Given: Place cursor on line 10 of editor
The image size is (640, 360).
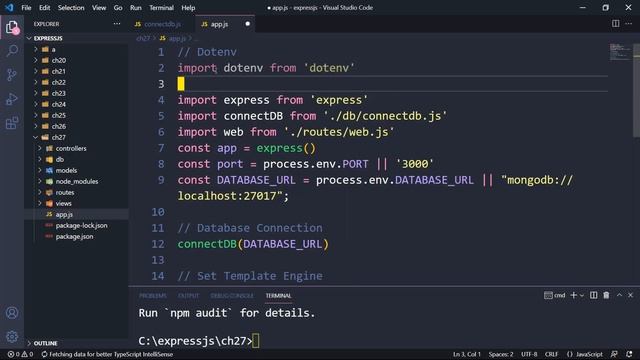Looking at the screenshot, I should (392, 212).
